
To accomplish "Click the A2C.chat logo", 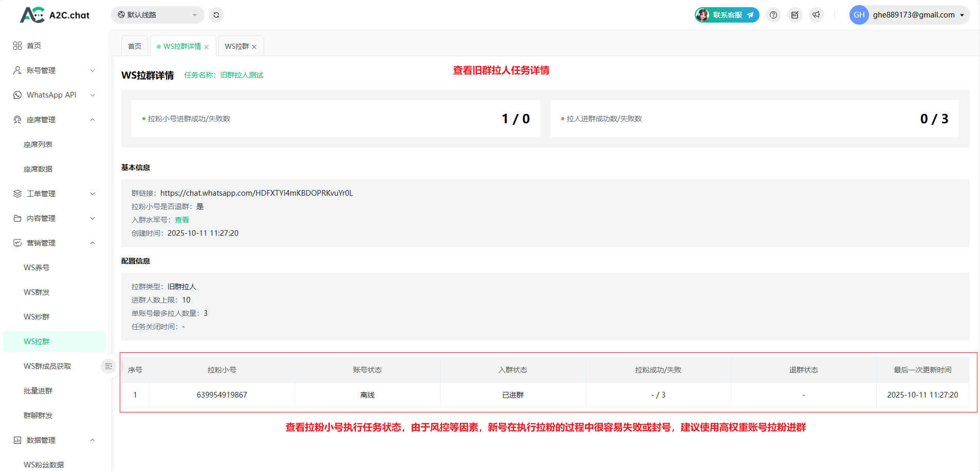I will [55, 15].
